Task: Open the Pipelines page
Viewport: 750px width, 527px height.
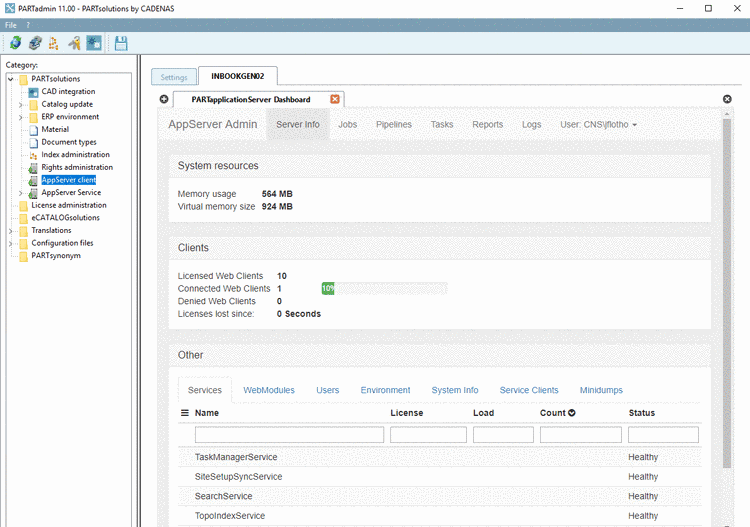Action: 394,124
